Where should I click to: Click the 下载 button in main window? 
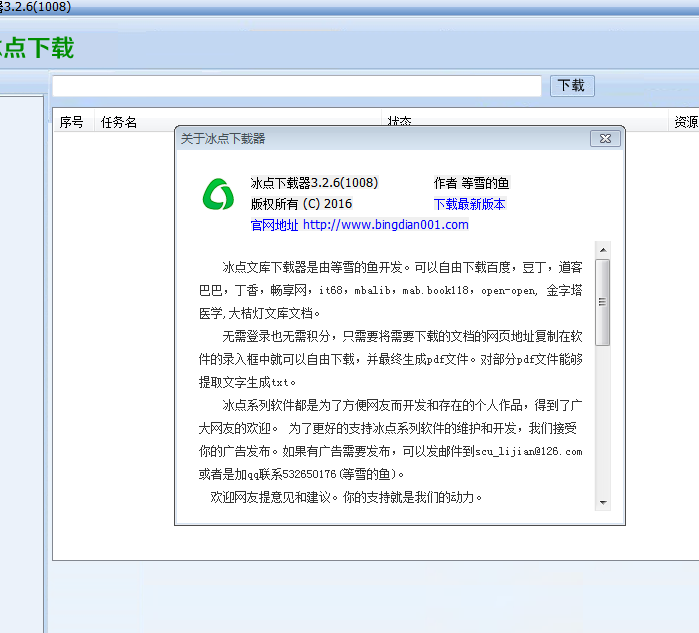[x=572, y=86]
